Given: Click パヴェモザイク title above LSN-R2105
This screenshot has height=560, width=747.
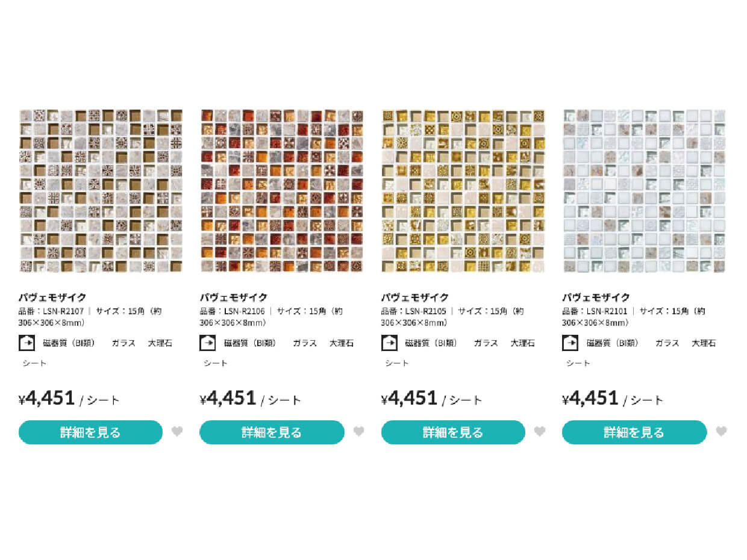Looking at the screenshot, I should tap(415, 297).
